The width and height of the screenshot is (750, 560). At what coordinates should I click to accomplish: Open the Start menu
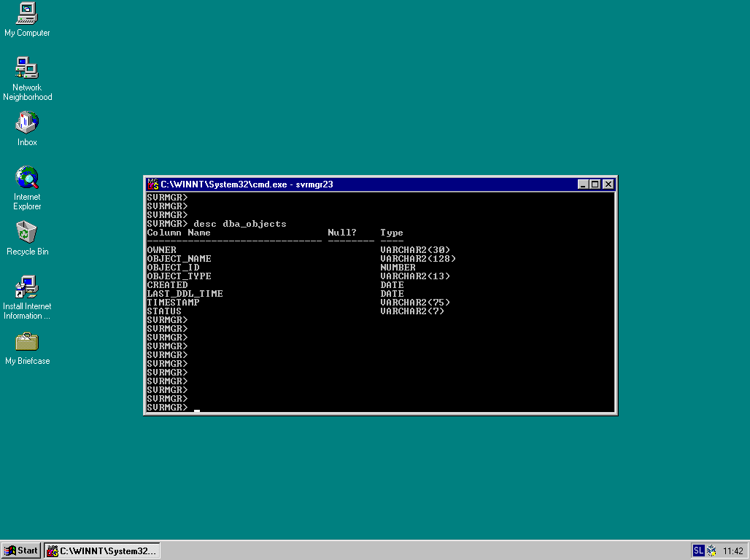[21, 551]
